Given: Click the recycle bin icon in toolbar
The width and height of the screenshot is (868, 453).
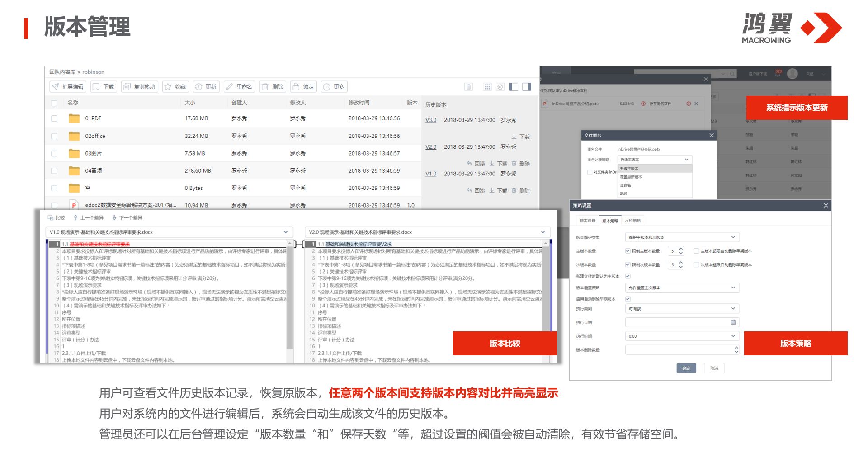Looking at the screenshot, I should (x=469, y=87).
